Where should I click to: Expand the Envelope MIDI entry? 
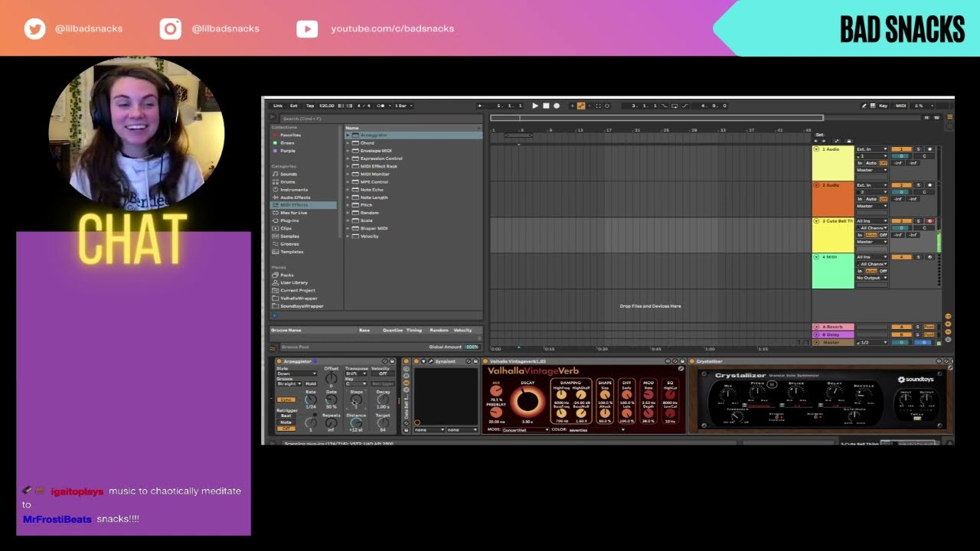click(348, 151)
